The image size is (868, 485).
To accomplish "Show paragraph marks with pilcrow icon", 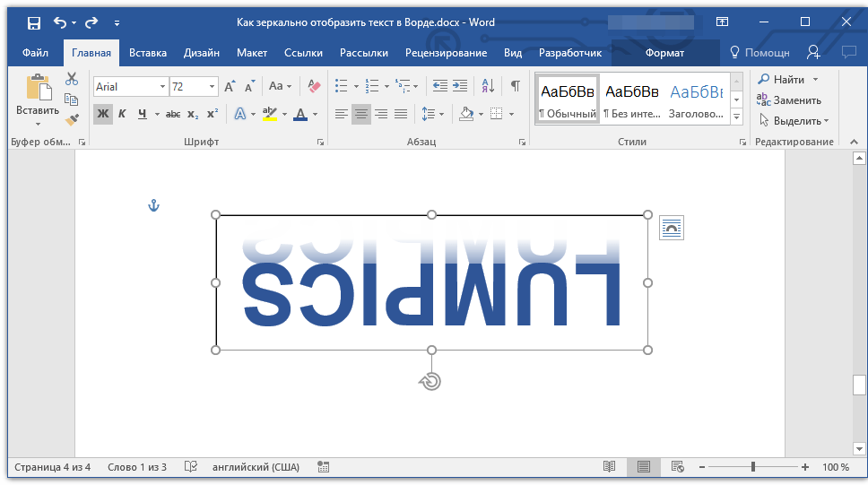I will coord(515,86).
